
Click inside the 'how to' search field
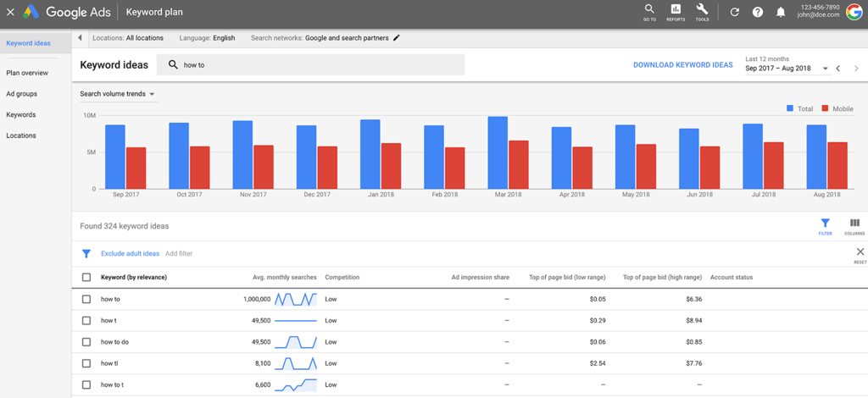click(310, 64)
